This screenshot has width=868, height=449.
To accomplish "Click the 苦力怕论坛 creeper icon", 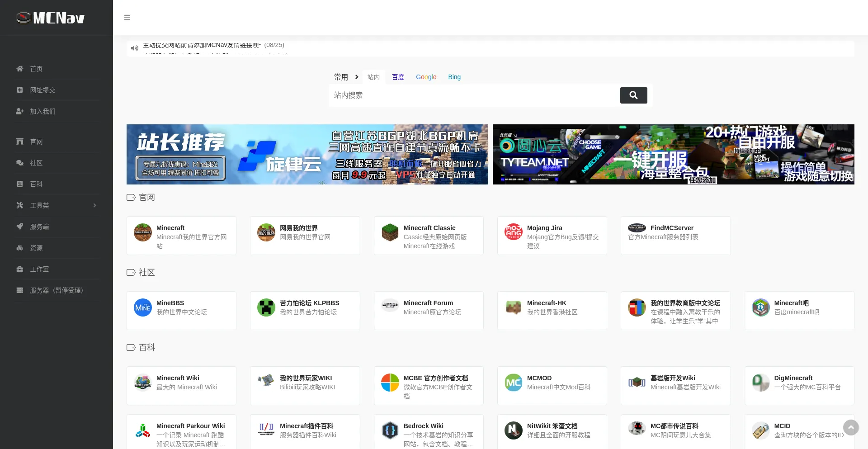I will point(266,307).
